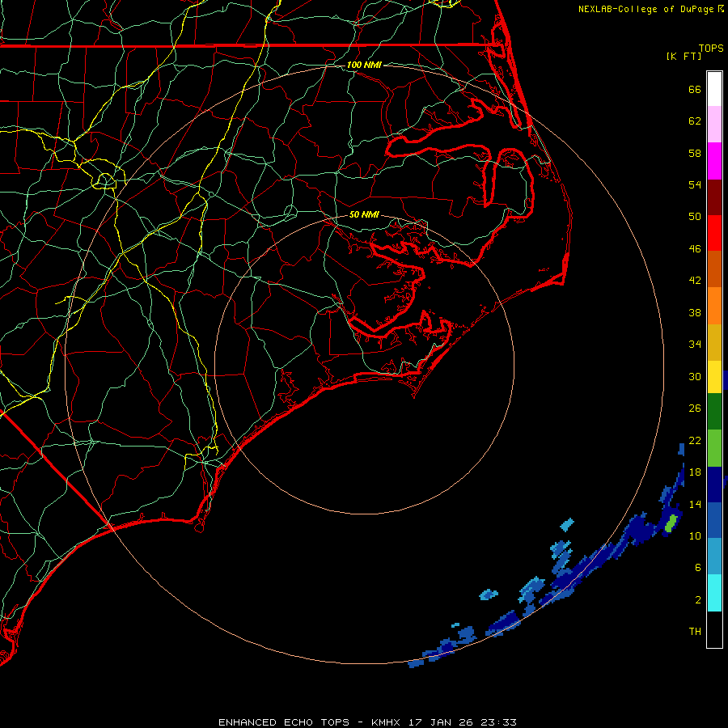Click the bright red 50 kft legend swatch
The height and width of the screenshot is (728, 728).
714,233
